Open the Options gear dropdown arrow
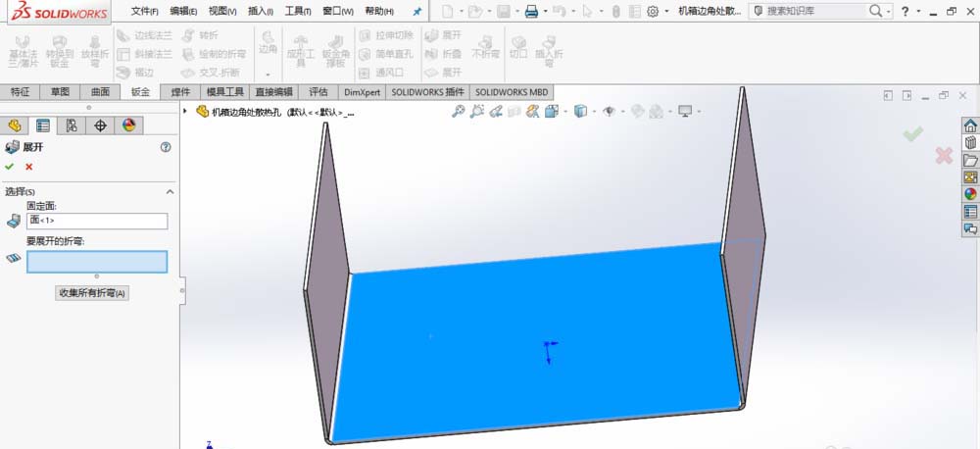The image size is (980, 449). pyautogui.click(x=666, y=11)
